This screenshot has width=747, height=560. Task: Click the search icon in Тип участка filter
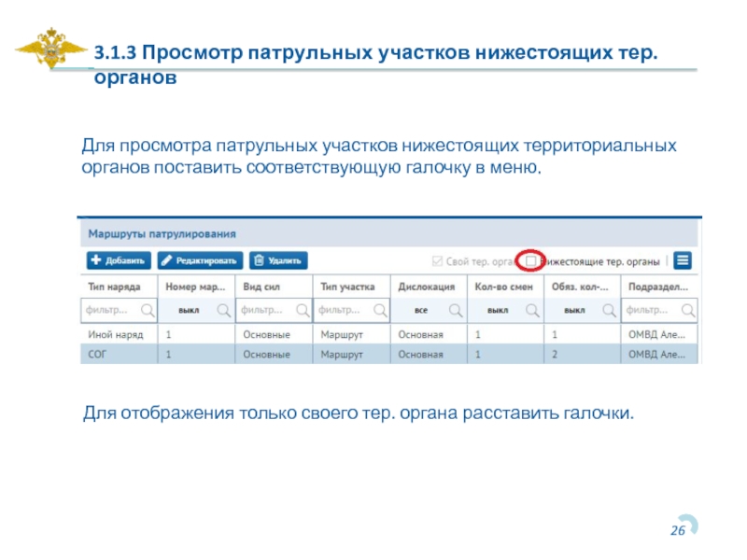(380, 311)
